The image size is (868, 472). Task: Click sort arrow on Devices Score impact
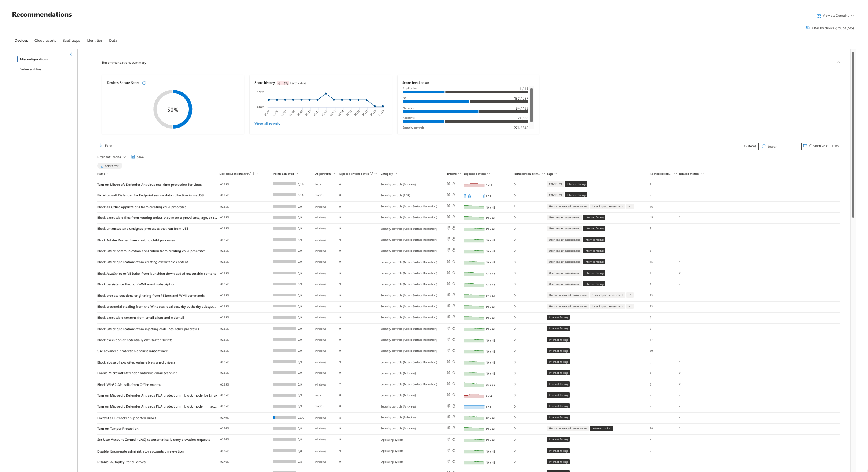click(254, 174)
